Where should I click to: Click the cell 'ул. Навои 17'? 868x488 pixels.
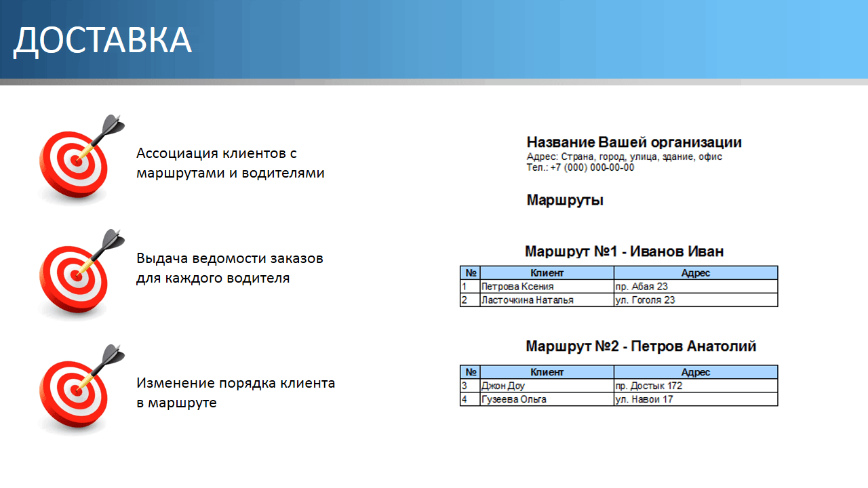(696, 399)
